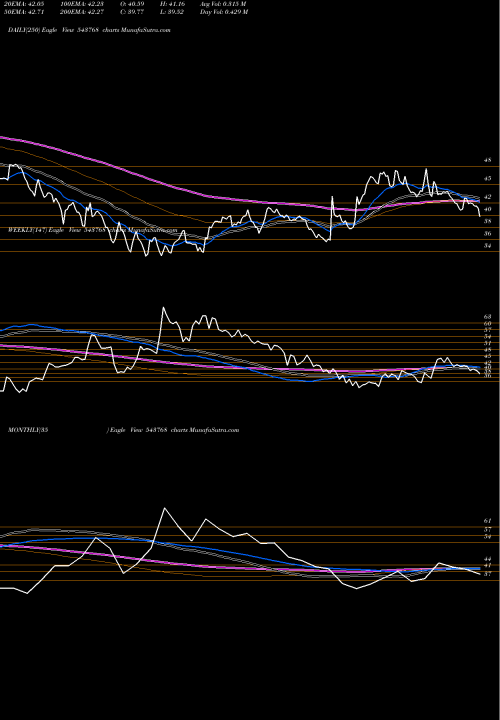Click the Day Vol: 0.429 M reading
500x720 pixels.
(224, 12)
